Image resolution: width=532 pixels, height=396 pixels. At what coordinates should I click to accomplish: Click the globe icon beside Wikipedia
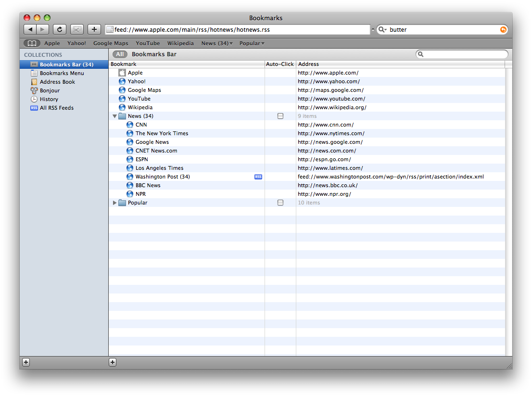[122, 107]
